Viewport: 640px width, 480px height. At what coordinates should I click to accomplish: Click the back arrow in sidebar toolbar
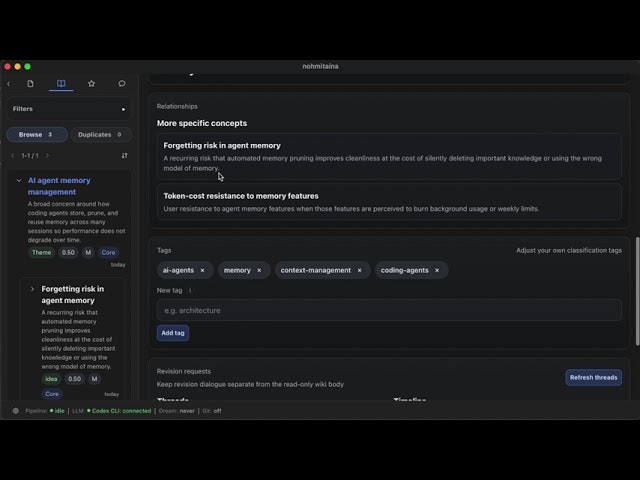(x=9, y=84)
